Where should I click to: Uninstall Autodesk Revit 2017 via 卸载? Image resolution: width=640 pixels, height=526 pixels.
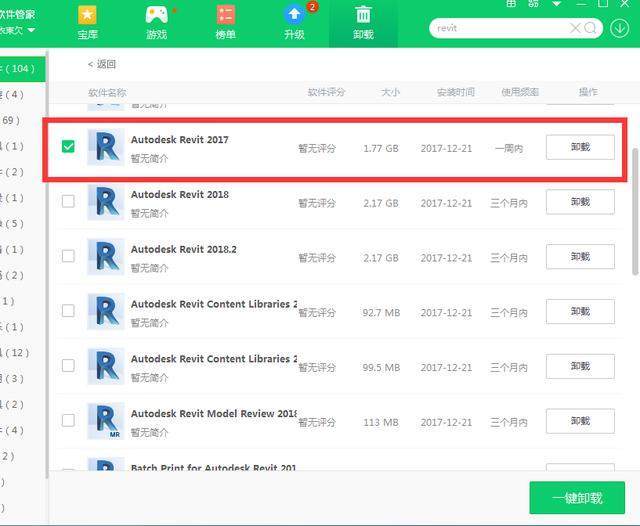point(580,147)
